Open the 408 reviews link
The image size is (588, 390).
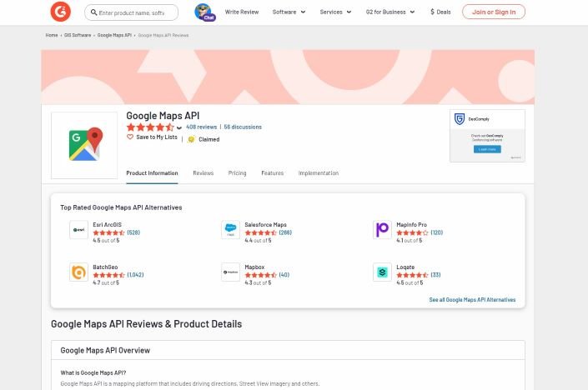[x=201, y=127]
